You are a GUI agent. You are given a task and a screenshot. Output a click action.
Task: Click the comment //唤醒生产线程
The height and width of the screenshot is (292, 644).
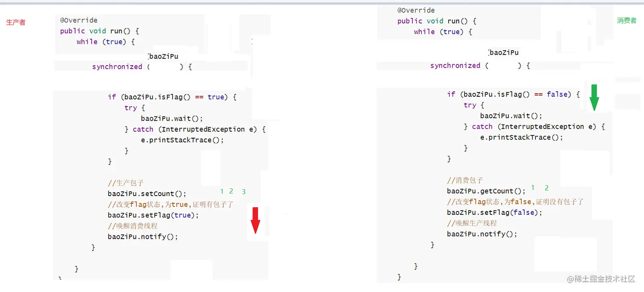tap(471, 223)
